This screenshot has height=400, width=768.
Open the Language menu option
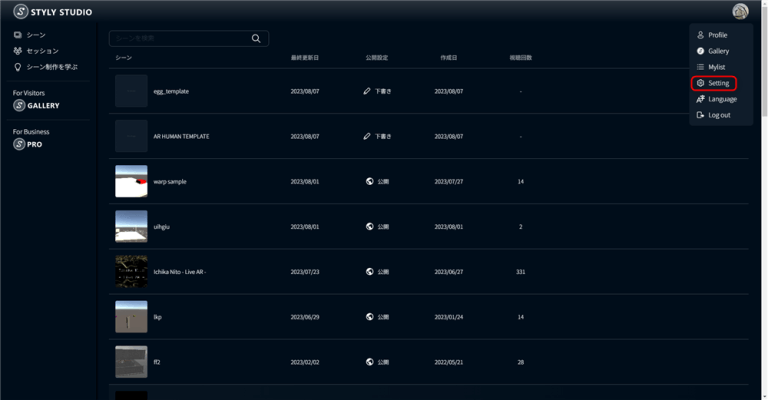(720, 99)
